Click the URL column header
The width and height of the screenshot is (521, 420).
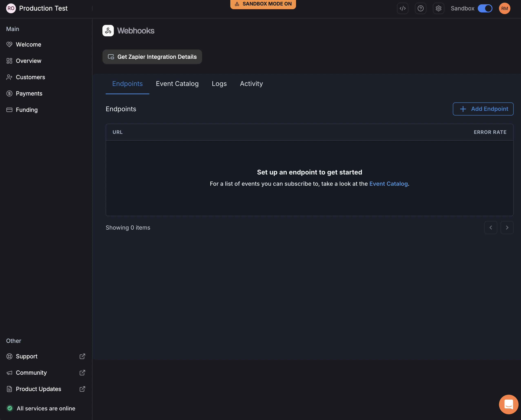point(118,132)
